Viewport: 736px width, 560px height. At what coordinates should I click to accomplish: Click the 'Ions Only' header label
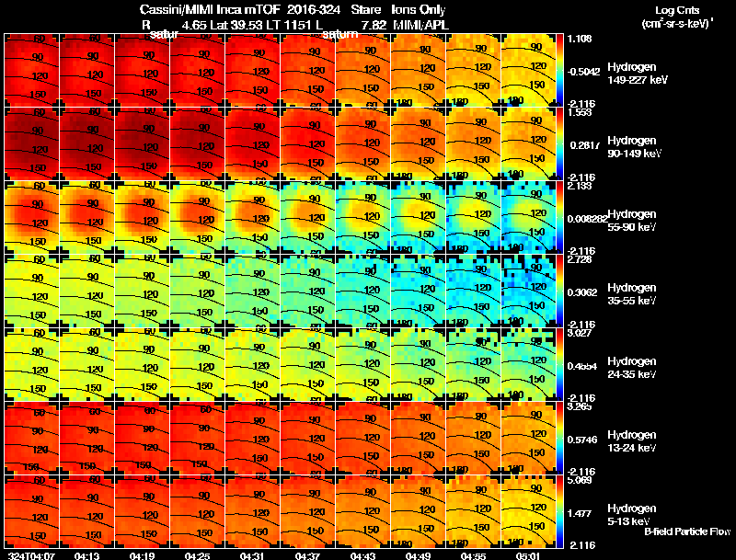(x=419, y=10)
